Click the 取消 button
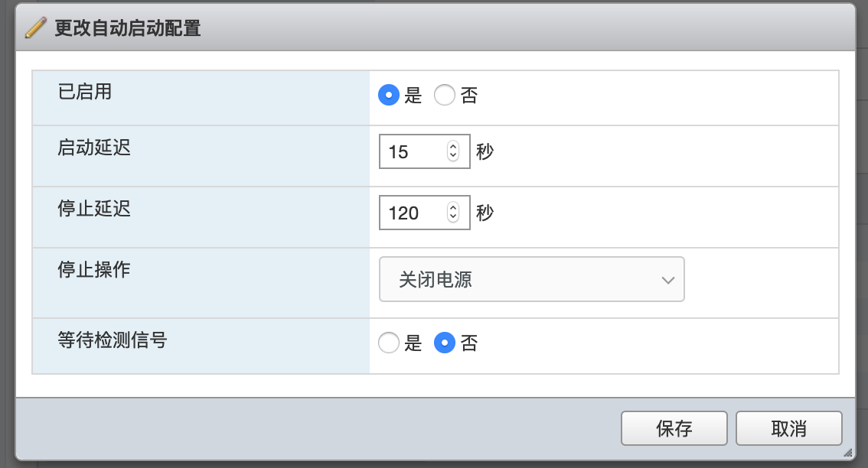 coord(789,428)
